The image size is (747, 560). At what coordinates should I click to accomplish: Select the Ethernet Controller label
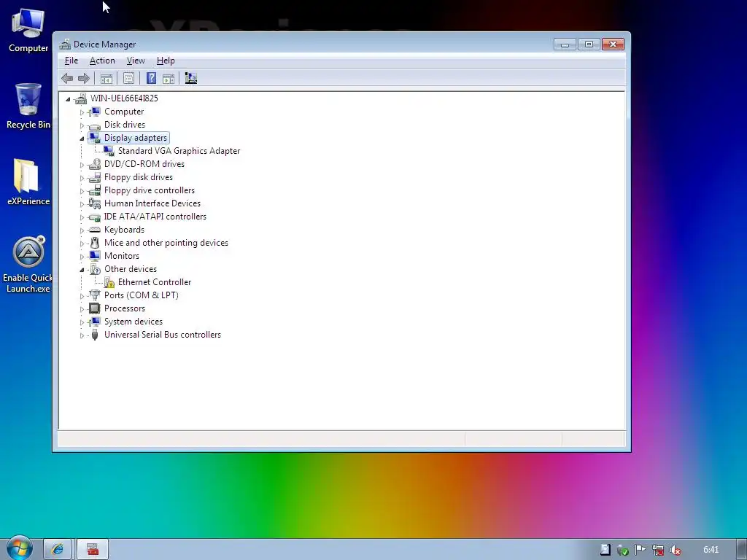[155, 282]
